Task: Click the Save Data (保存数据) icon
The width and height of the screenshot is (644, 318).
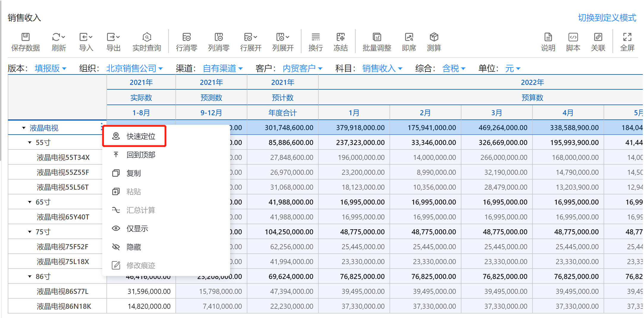Action: pyautogui.click(x=26, y=37)
